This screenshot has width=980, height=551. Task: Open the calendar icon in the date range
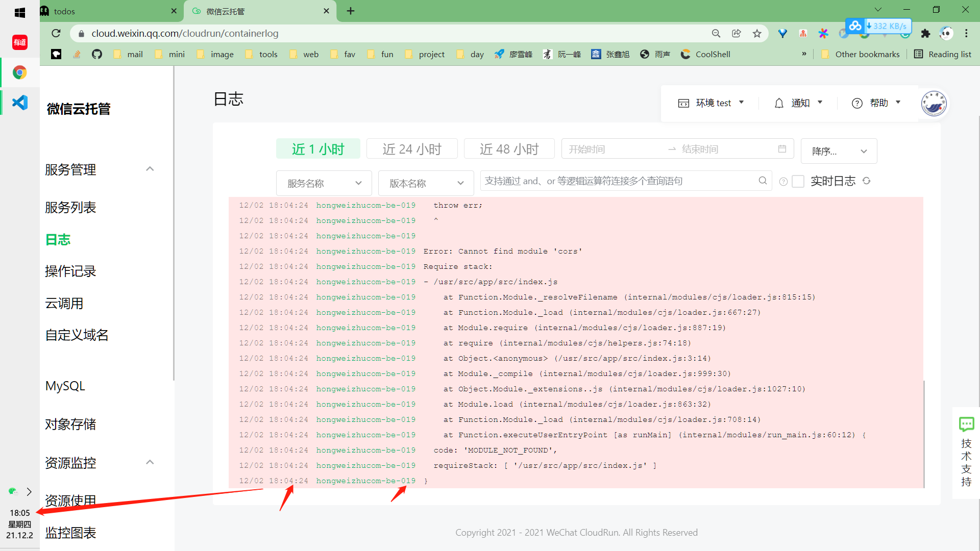click(782, 149)
